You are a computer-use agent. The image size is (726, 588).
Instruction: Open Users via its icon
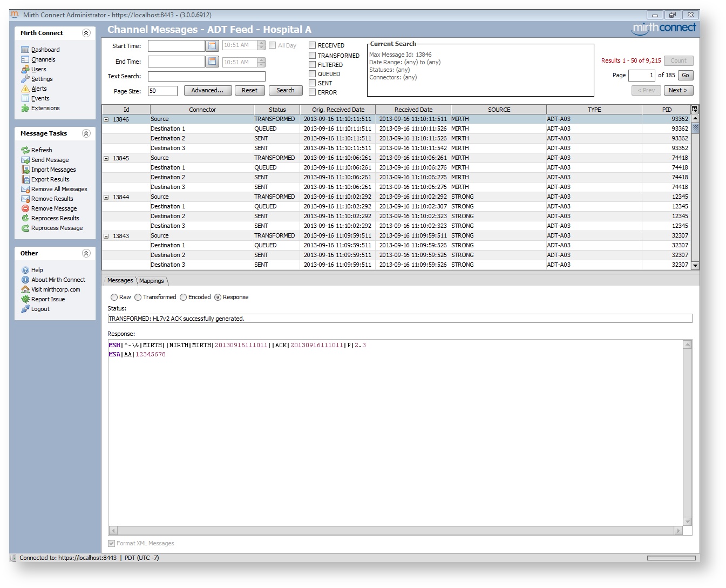(25, 69)
